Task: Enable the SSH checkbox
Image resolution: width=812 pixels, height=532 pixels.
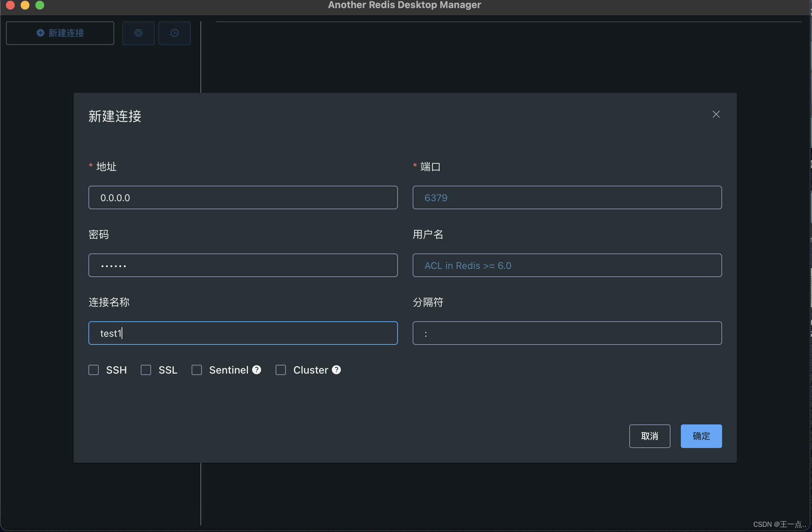Action: 94,370
